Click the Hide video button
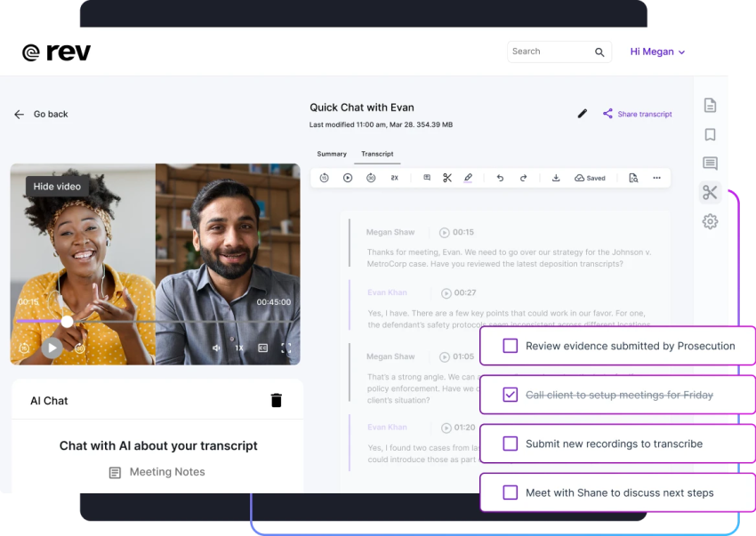Image resolution: width=756 pixels, height=536 pixels. click(x=57, y=187)
